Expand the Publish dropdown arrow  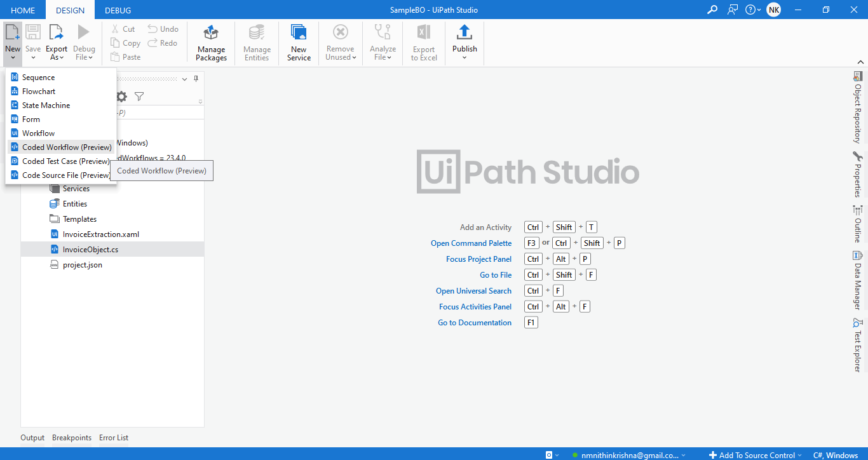465,58
